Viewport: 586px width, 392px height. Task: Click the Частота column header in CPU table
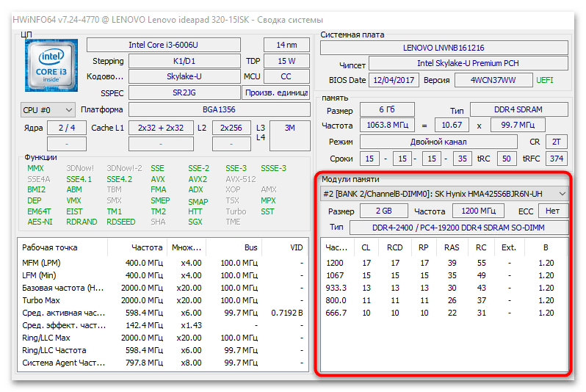[x=137, y=247]
